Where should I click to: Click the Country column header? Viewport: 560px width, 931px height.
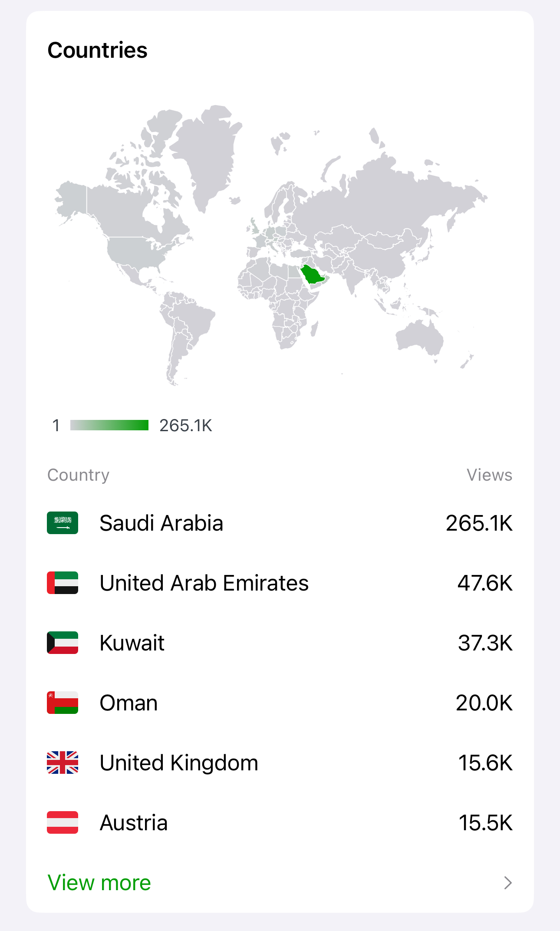78,475
